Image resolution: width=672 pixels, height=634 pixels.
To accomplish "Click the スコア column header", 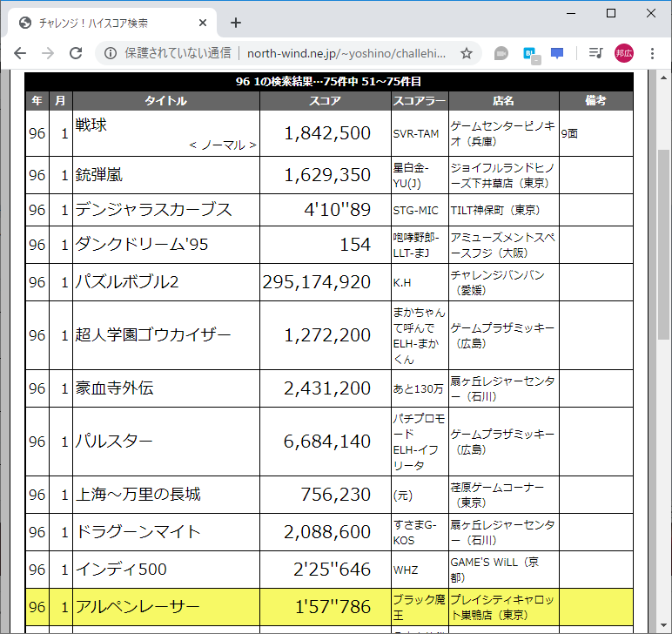I will click(x=326, y=101).
